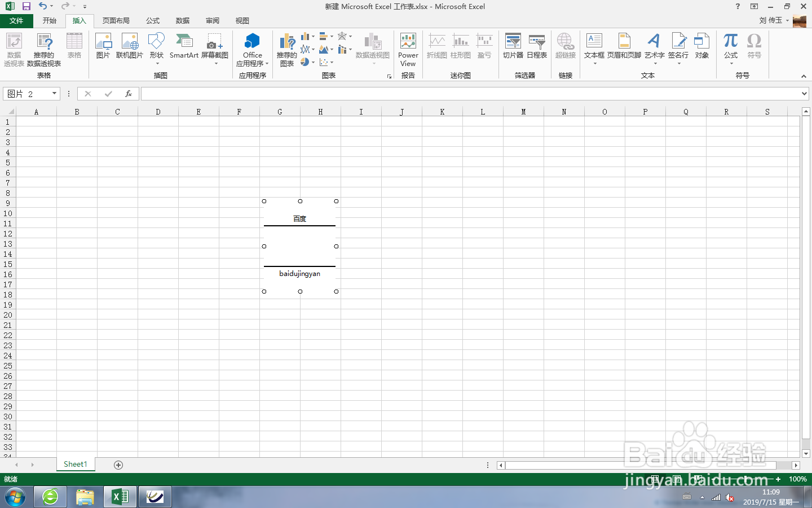Click the muted volume tray icon

[730, 497]
